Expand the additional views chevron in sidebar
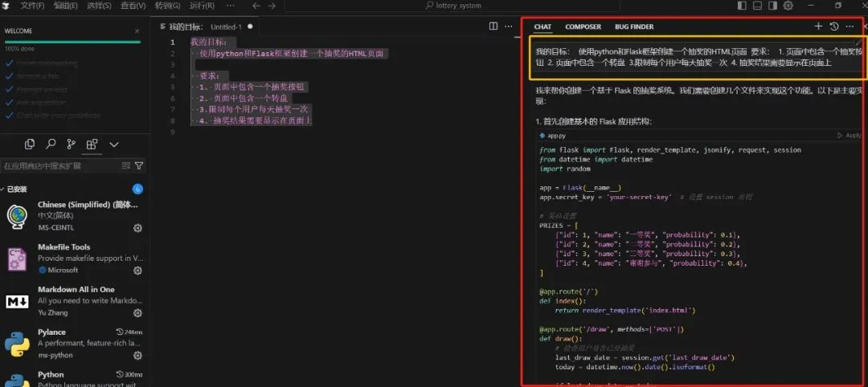This screenshot has width=868, height=387. click(x=114, y=145)
